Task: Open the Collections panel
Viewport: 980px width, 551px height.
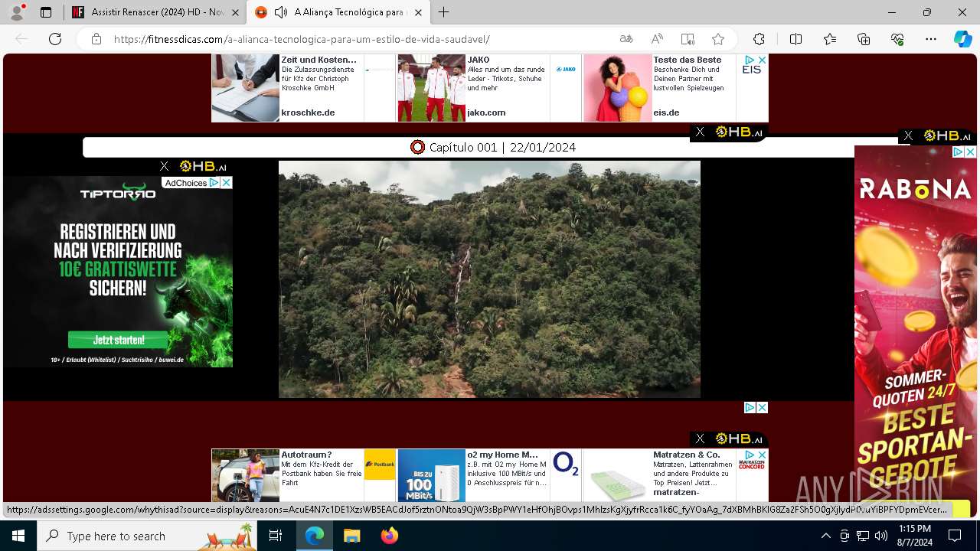Action: click(x=864, y=39)
